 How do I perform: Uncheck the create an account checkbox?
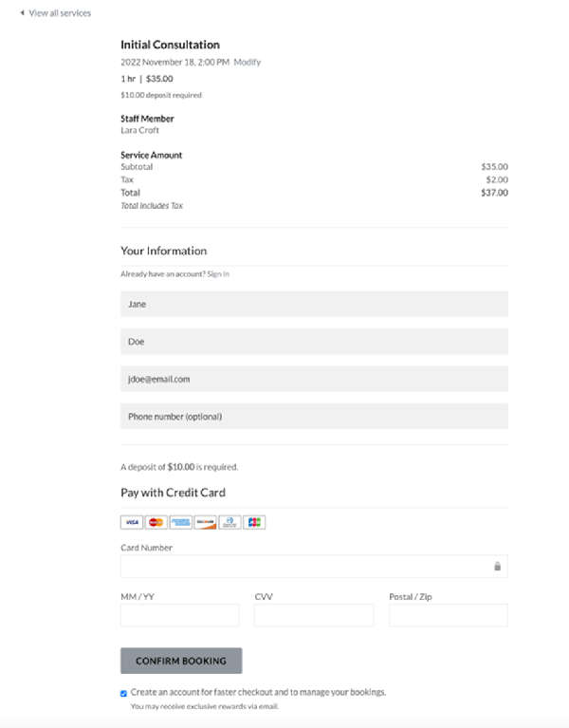click(123, 693)
